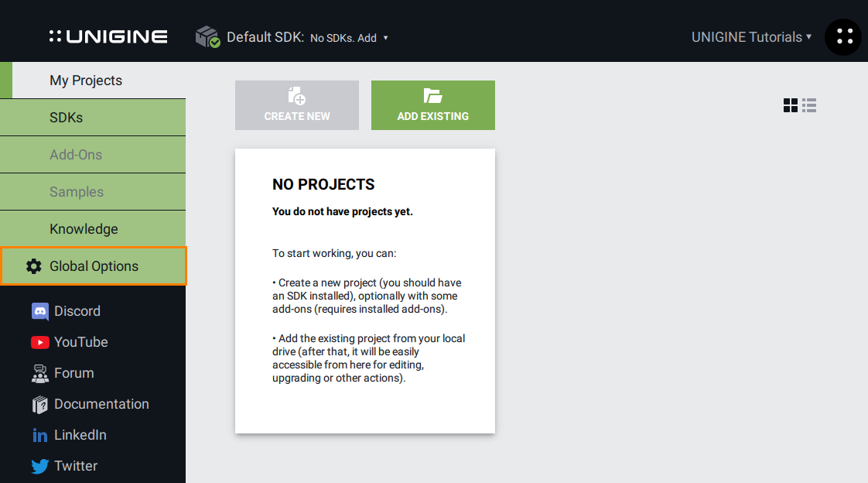
Task: Click the LinkedIn logo icon
Action: click(x=40, y=435)
